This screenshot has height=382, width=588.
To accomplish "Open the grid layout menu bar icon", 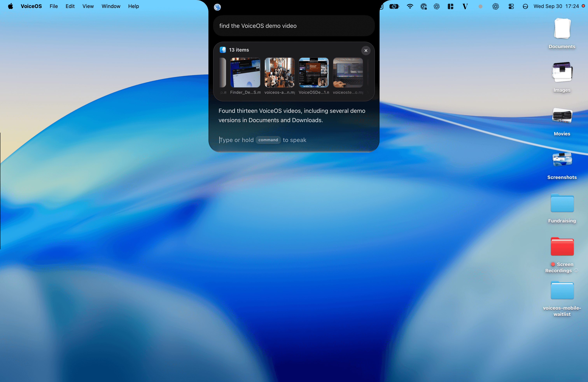I will [x=450, y=6].
